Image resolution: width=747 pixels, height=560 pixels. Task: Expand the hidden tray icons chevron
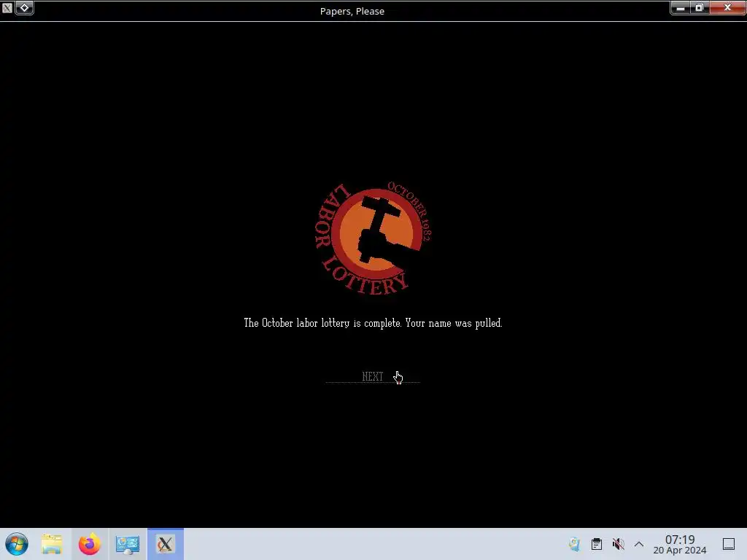coord(639,544)
